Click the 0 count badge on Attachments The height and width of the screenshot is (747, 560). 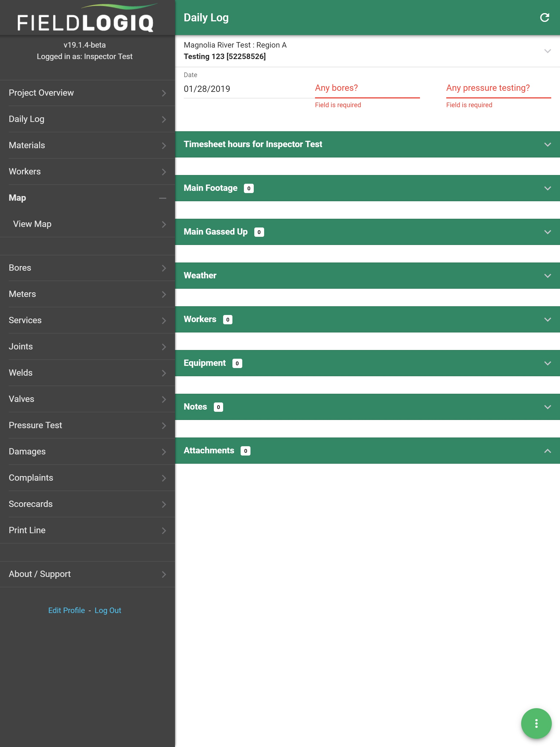246,451
